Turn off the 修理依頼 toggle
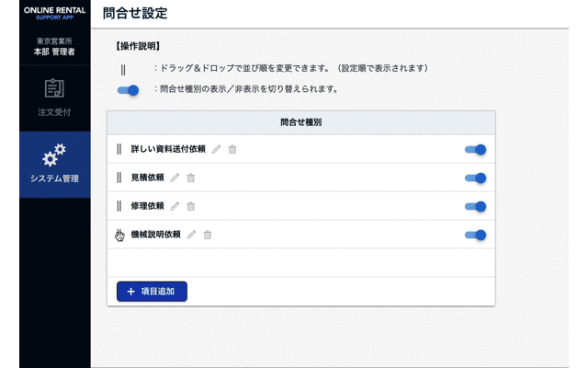 point(475,206)
